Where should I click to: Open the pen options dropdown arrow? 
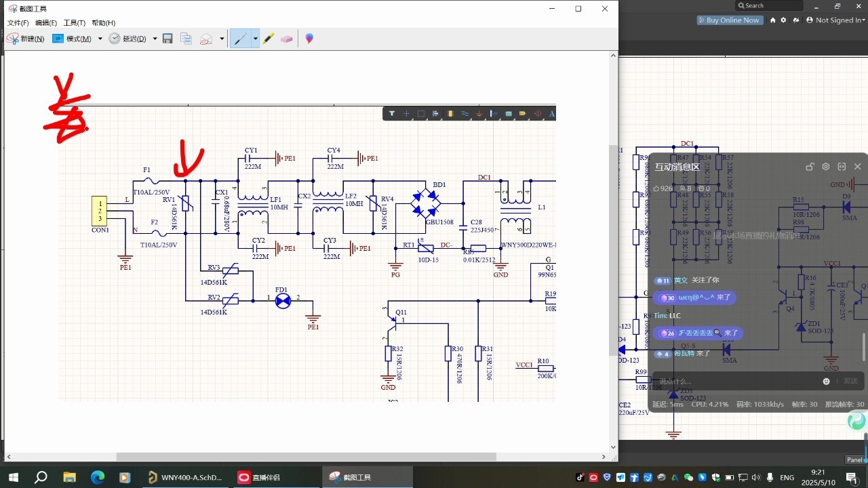point(255,39)
